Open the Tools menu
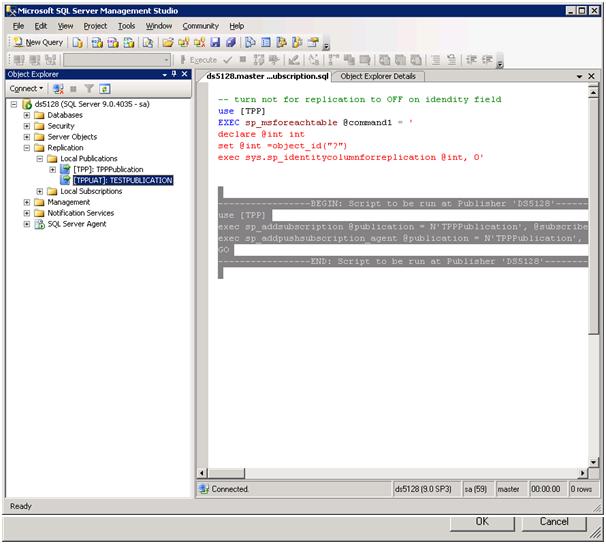This screenshot has height=544, width=606. pos(126,26)
